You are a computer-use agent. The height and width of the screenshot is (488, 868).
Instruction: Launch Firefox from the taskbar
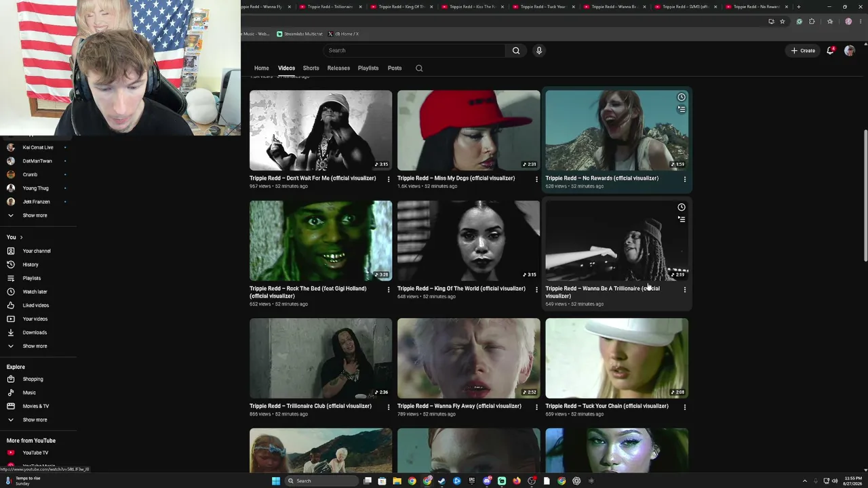click(517, 481)
